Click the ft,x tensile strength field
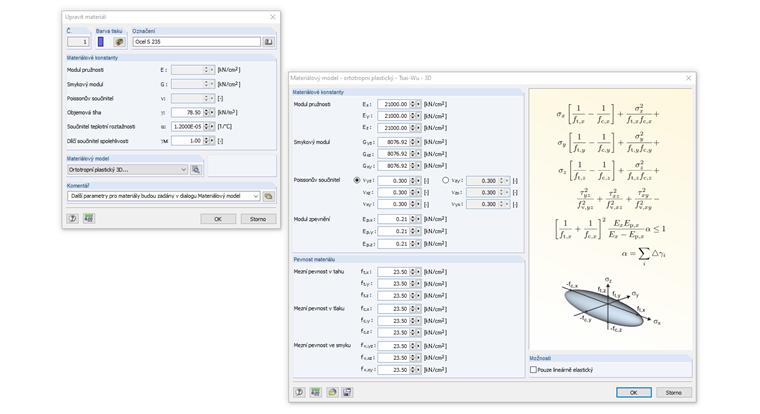 tap(394, 272)
